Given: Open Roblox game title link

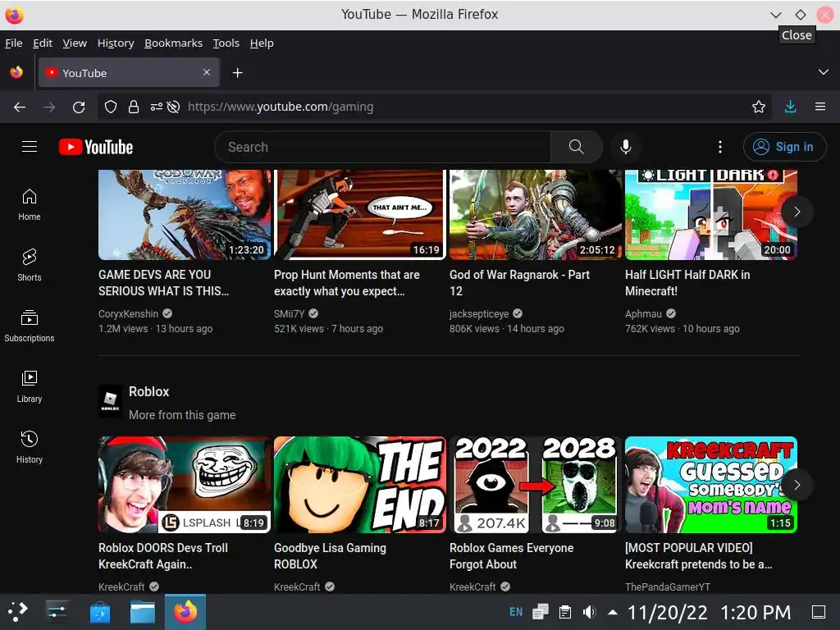Looking at the screenshot, I should [x=149, y=391].
